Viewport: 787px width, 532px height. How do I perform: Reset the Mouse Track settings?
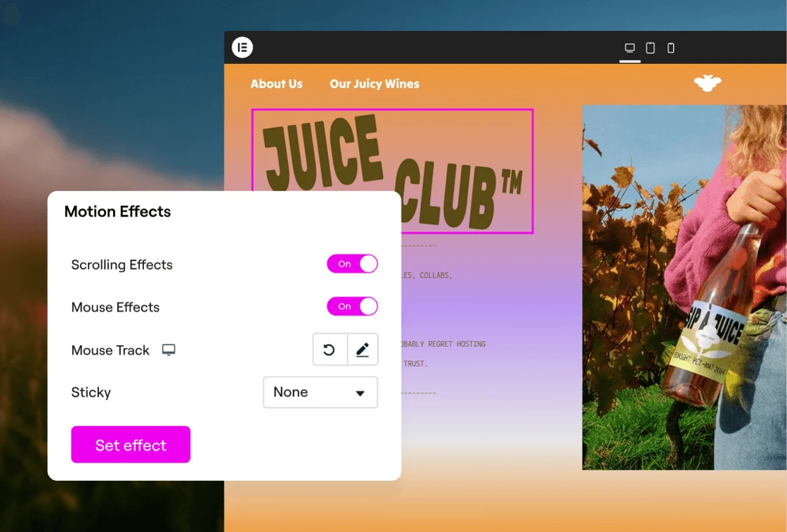coord(330,349)
